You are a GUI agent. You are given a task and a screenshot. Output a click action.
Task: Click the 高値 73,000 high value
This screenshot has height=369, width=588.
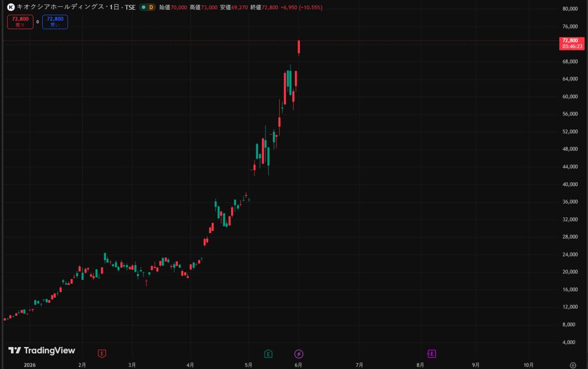coord(204,7)
